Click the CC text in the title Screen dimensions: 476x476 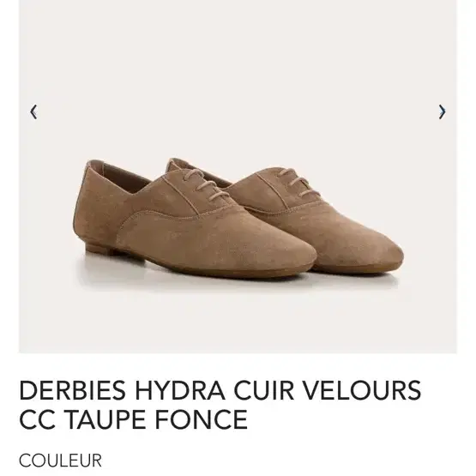[x=37, y=419]
